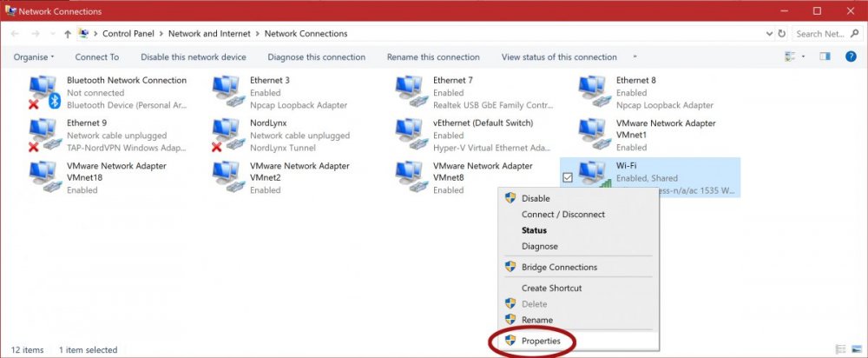This screenshot has height=358, width=868.
Task: Select the Ethernet 8 adapter icon
Action: (595, 92)
